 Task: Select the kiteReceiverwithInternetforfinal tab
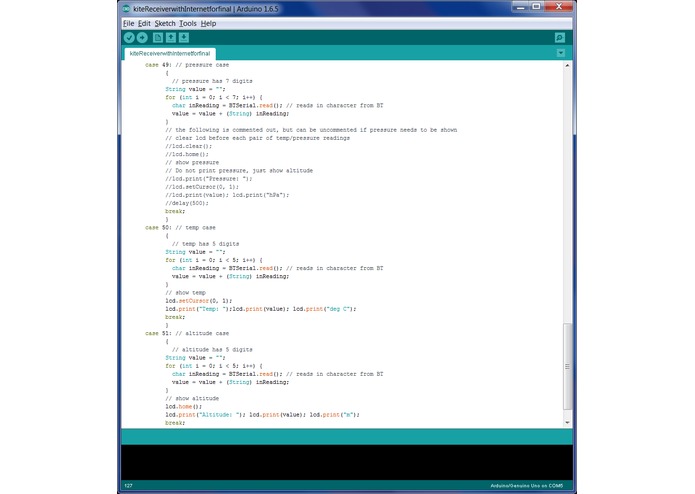tap(170, 54)
